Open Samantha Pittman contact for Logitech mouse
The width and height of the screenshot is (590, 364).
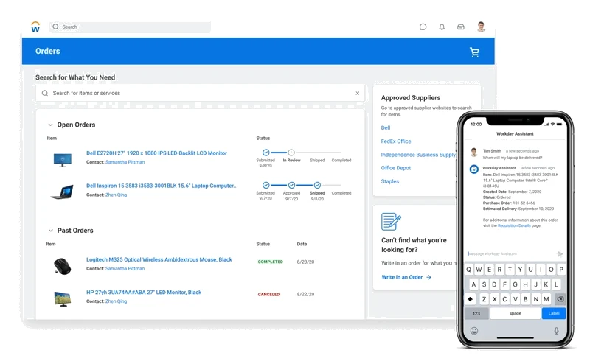125,268
